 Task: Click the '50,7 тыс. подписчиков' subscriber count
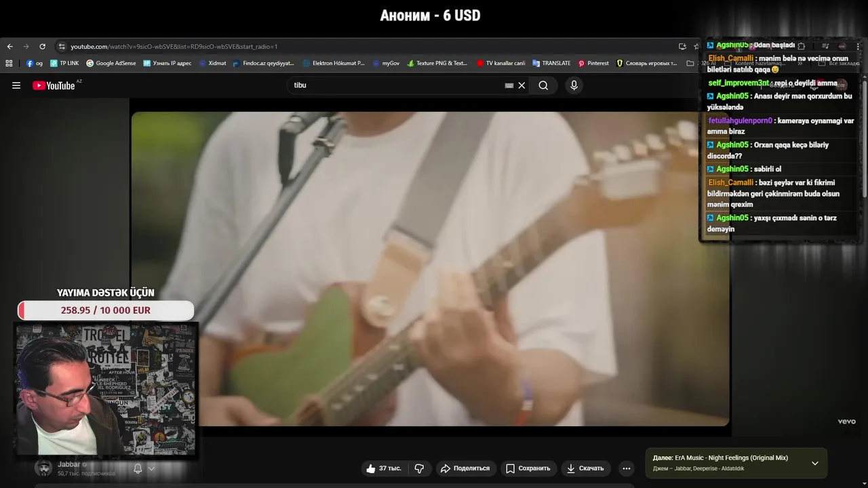tap(86, 473)
